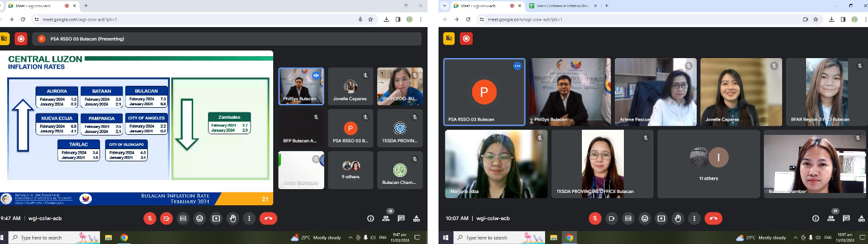Image resolution: width=868 pixels, height=244 pixels.
Task: Click Chrome icon on left taskbar
Action: (x=124, y=238)
